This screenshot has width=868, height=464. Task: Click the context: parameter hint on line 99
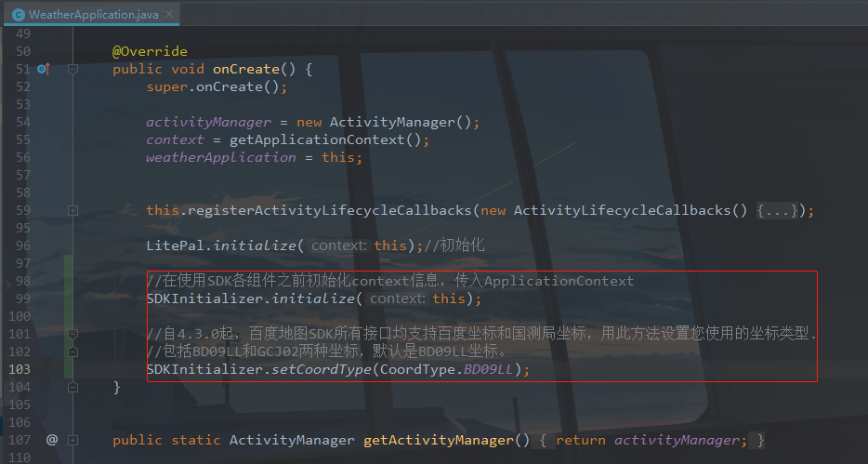[x=398, y=299]
